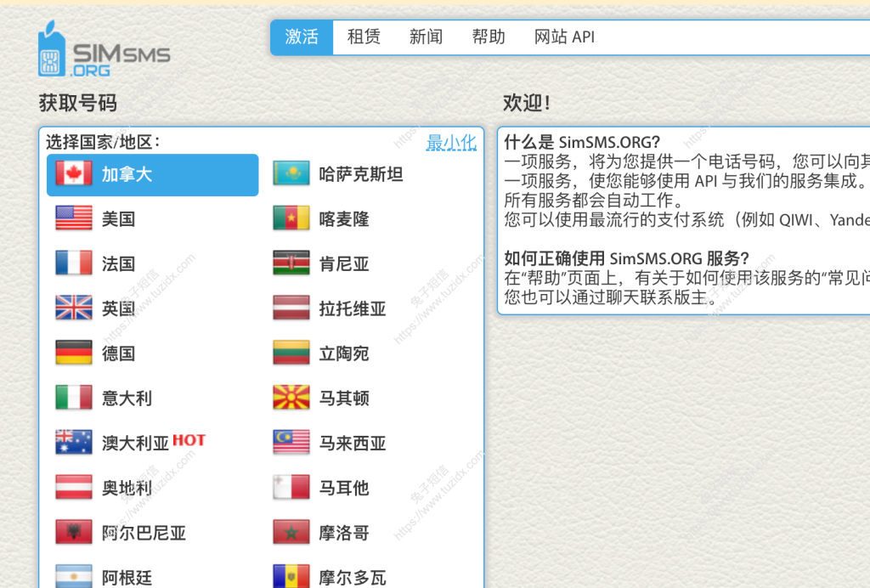Select 立陶宛 from the country list
This screenshot has width=870, height=588.
(x=345, y=353)
